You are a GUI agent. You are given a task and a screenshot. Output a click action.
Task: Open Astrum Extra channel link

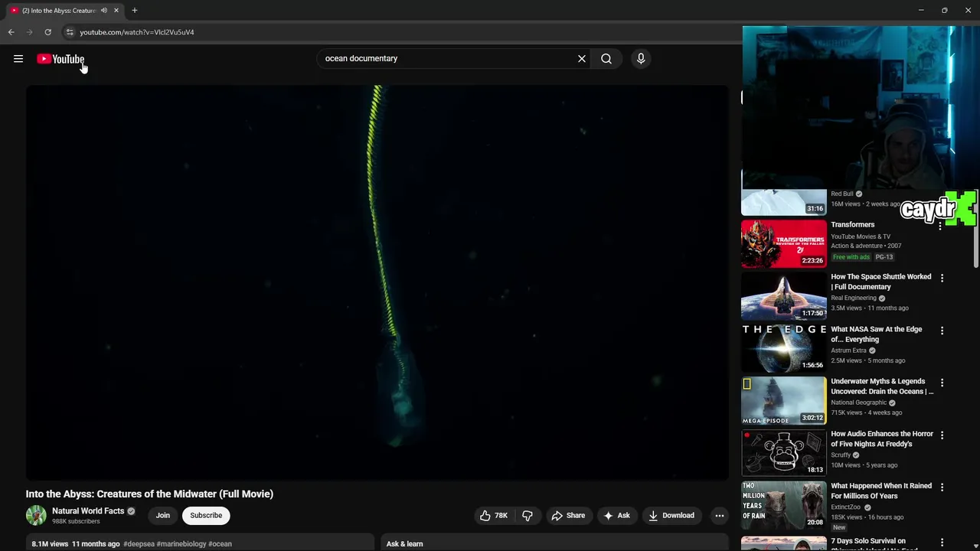[x=848, y=350]
